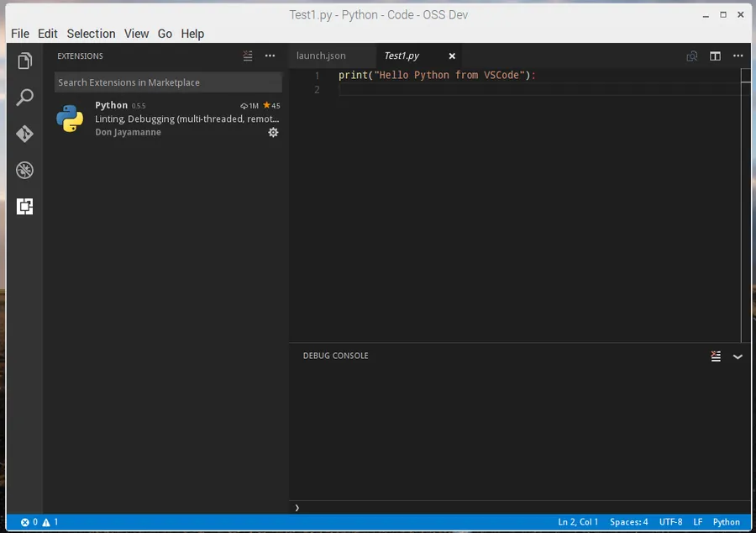This screenshot has width=756, height=533.
Task: Open the File menu
Action: tap(20, 34)
